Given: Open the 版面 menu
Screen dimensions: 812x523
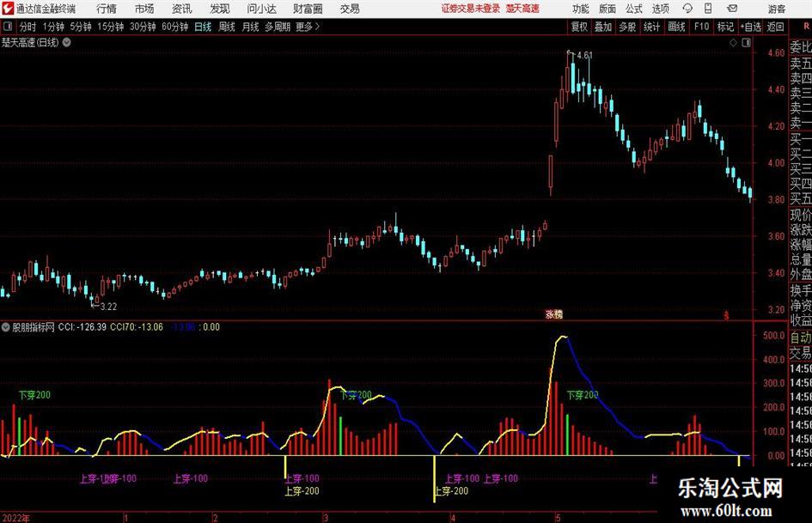Looking at the screenshot, I should (x=607, y=9).
